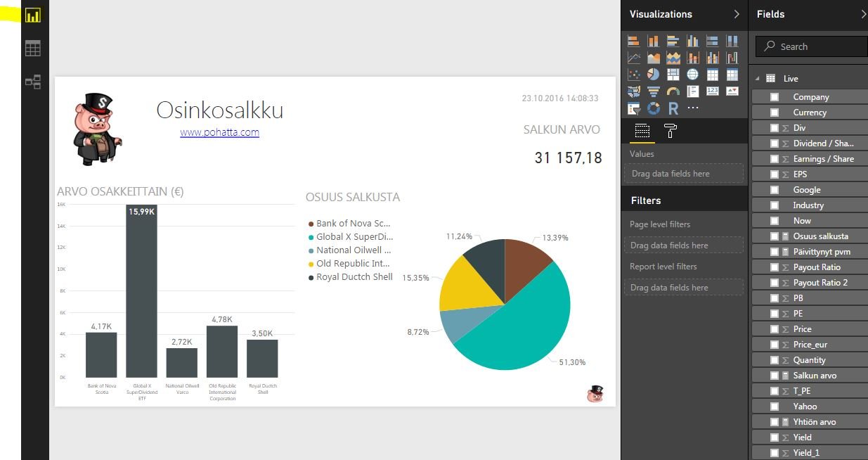Choose the treemap visualization icon

[673, 75]
